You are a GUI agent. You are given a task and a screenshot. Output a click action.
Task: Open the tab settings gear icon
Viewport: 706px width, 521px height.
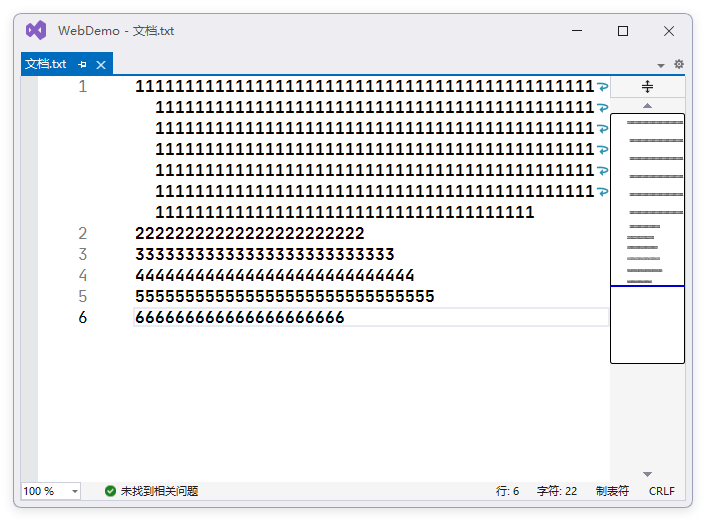(679, 64)
